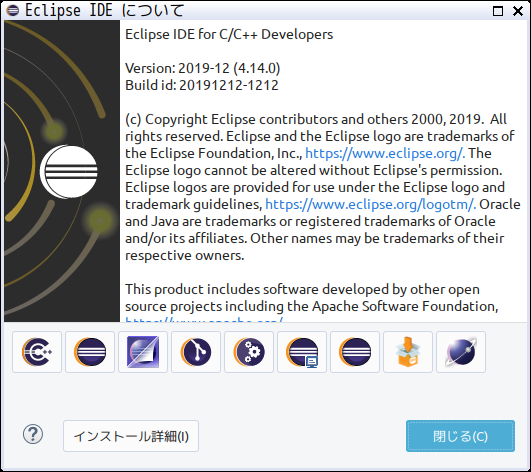Click the 'Version: 2019-12 (4.14.0)' text

tap(203, 68)
